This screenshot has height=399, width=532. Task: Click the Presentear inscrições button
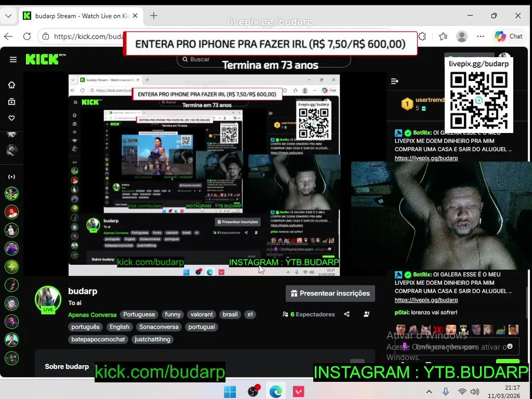click(330, 294)
